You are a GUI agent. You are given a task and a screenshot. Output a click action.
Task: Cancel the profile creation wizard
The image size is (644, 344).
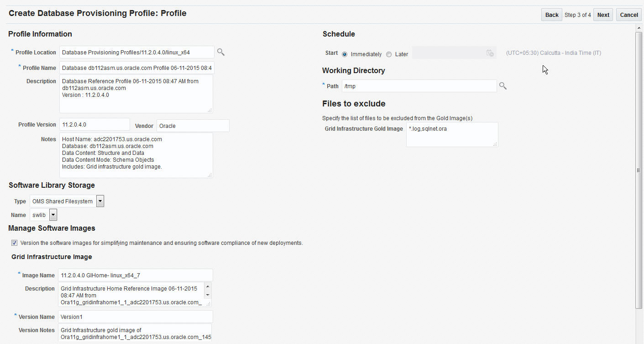(628, 15)
